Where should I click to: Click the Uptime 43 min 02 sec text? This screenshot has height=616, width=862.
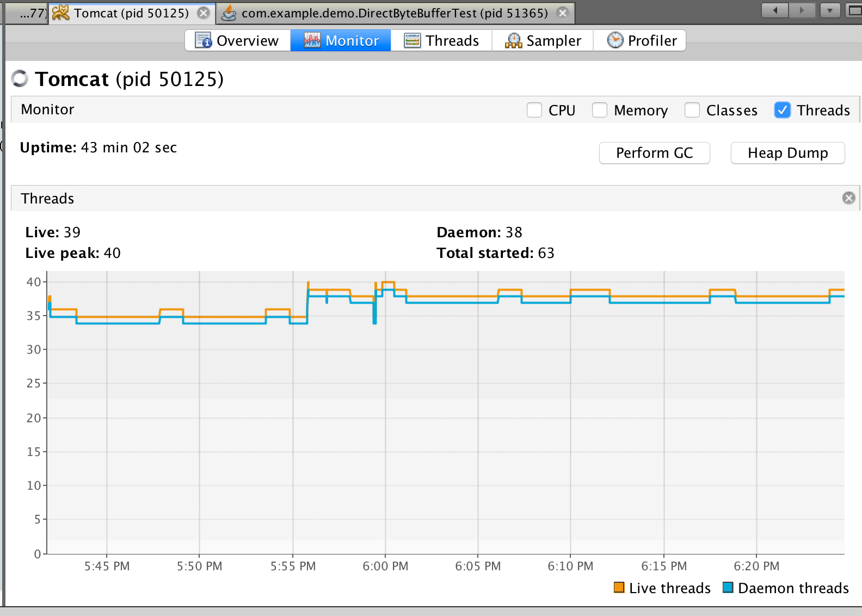(98, 147)
